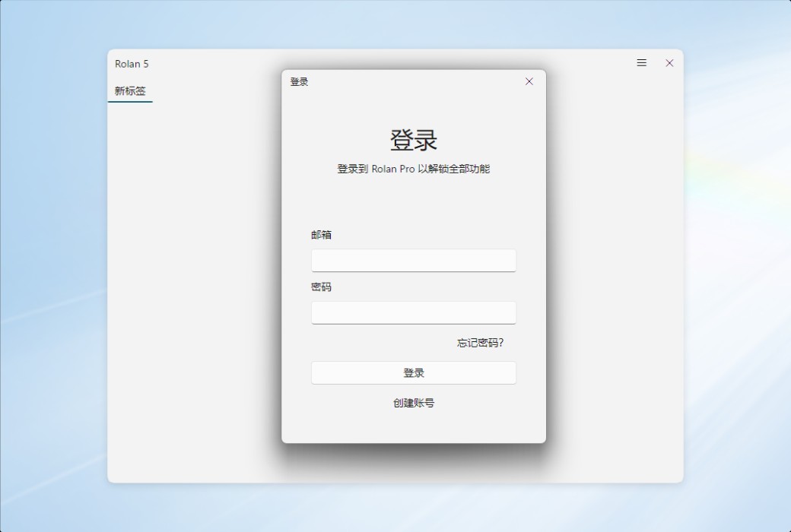This screenshot has height=532, width=791.
Task: Click the large 登录 heading
Action: pos(414,140)
